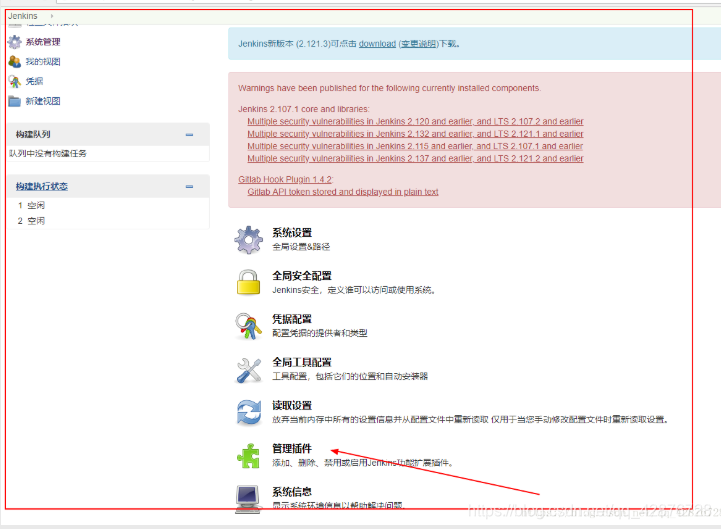Open vulnerability link for Jenkins 2.115 and earlier

point(415,146)
